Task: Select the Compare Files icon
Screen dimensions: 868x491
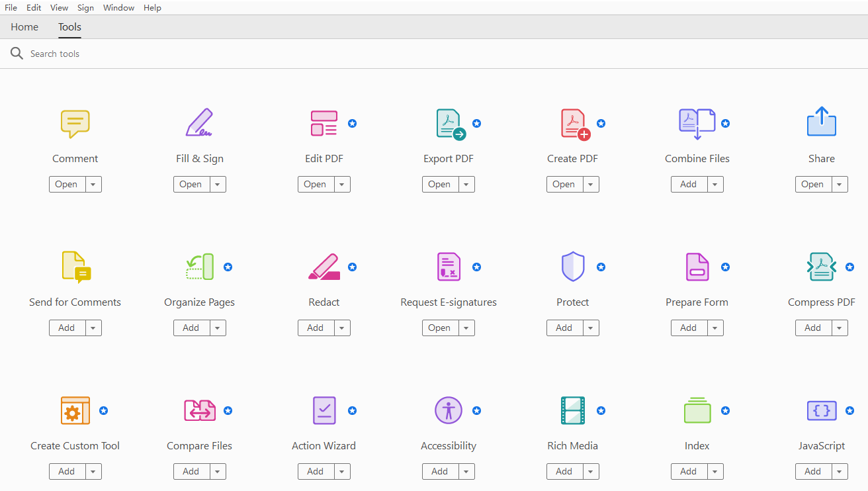Action: point(200,410)
